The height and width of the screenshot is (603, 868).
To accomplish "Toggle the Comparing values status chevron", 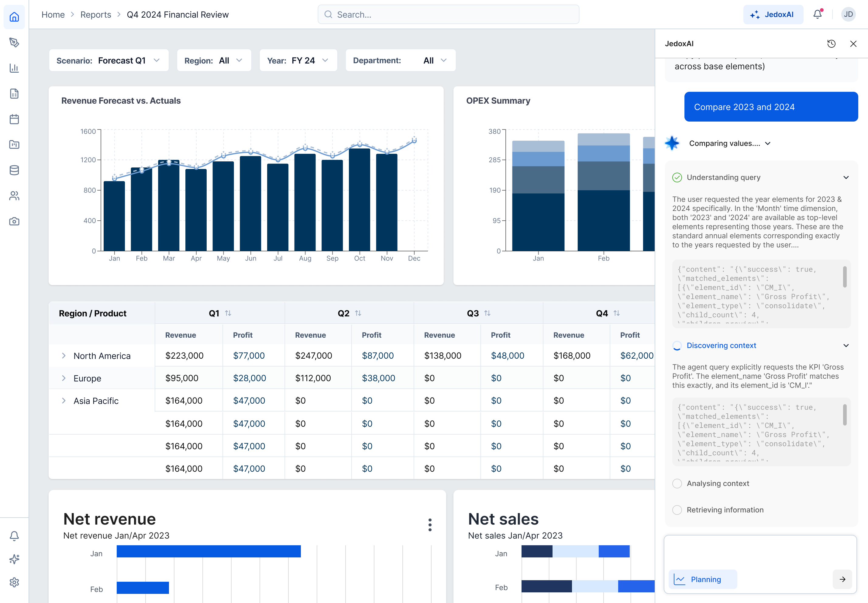I will coord(768,143).
